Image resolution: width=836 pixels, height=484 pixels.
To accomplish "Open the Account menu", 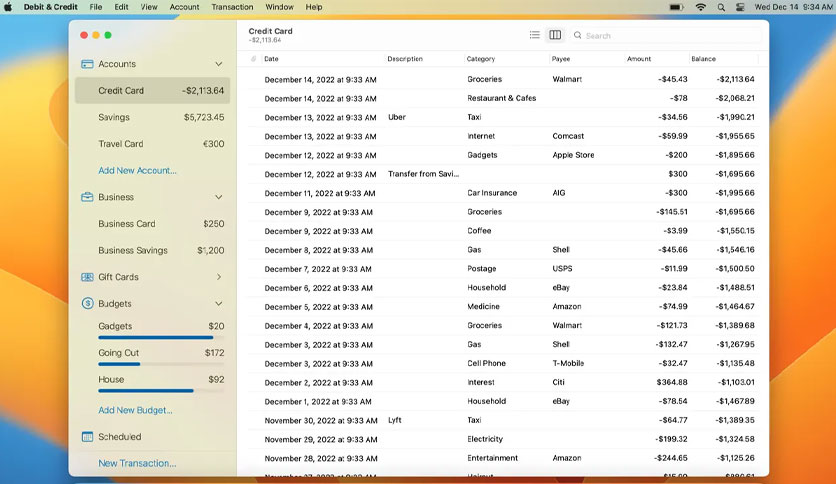I will coord(184,7).
